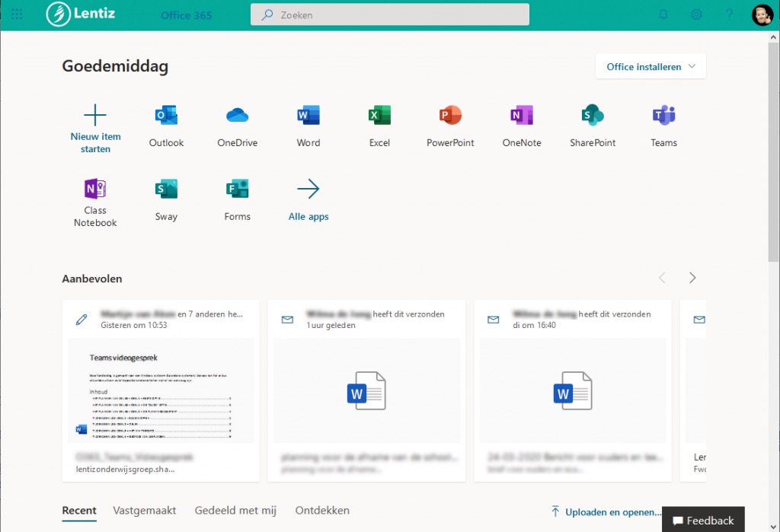Open the Excel app

point(379,126)
